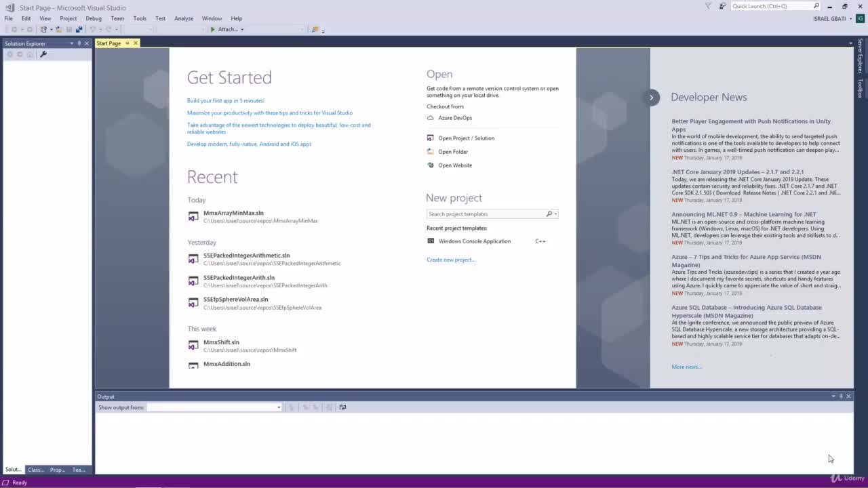Screen dimensions: 868x488
Task: Click the Windows Console Application template icon
Action: point(431,241)
